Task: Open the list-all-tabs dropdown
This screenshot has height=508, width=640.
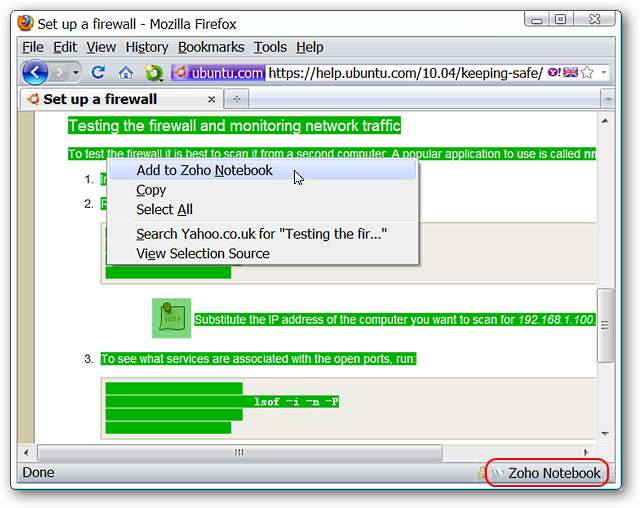Action: [x=608, y=99]
